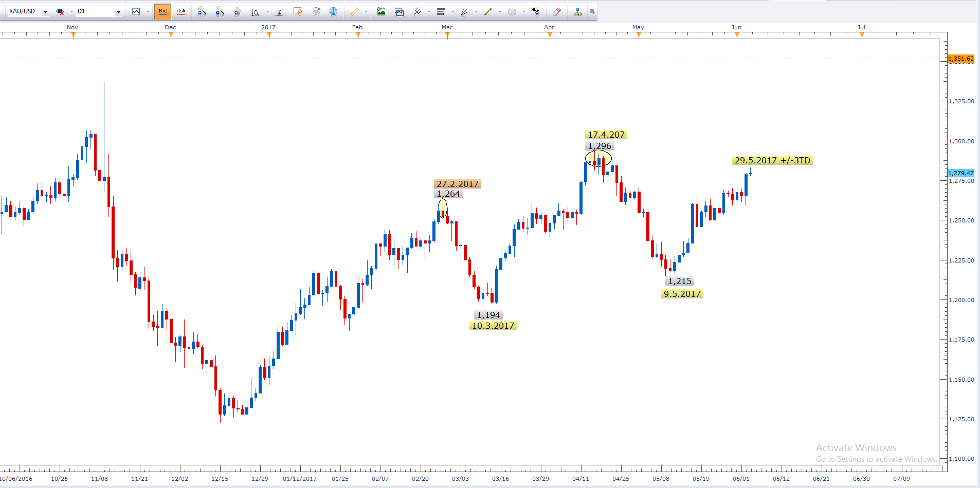Toggle the Ask price button
The height and width of the screenshot is (488, 980).
(181, 11)
